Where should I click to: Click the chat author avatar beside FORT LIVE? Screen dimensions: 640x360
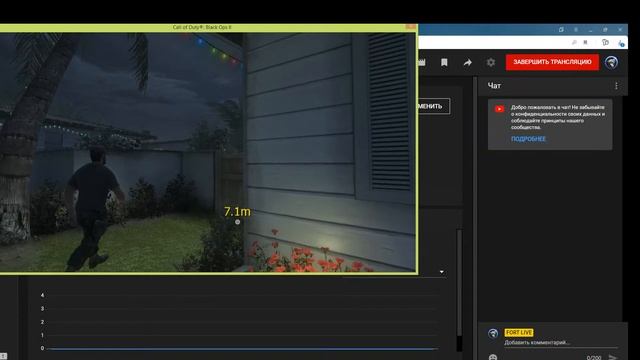493,333
